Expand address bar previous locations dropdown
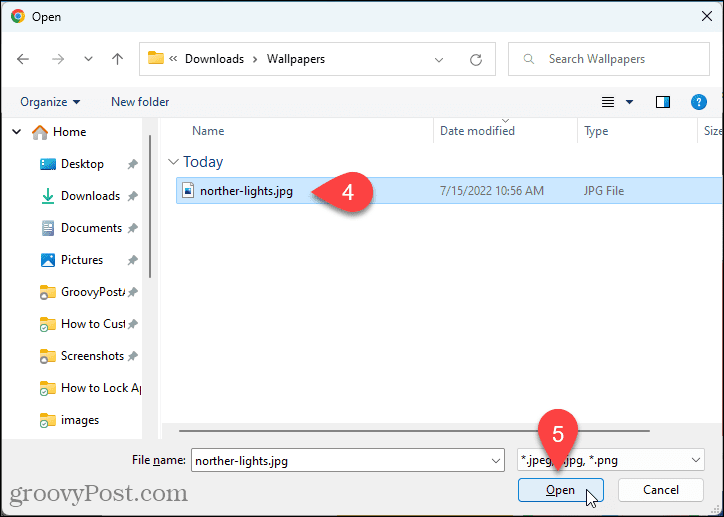This screenshot has height=517, width=724. tap(439, 60)
